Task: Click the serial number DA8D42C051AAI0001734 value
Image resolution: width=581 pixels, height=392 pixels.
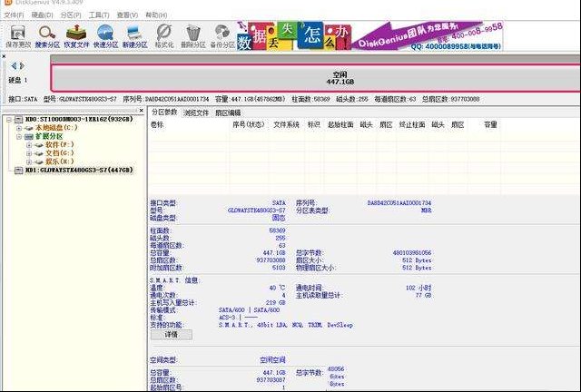Action: pos(399,203)
